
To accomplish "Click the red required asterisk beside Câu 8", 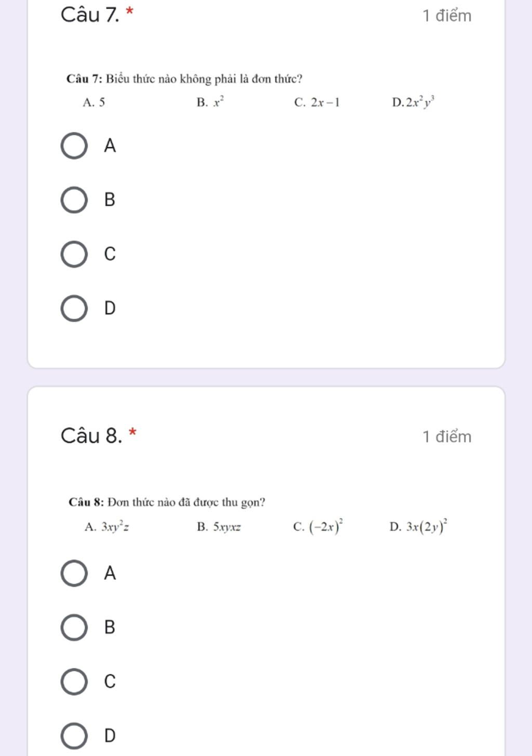I will coord(133,432).
